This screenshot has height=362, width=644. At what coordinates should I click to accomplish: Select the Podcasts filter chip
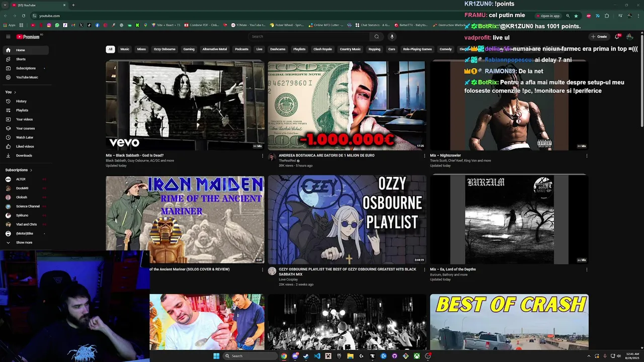click(x=242, y=49)
